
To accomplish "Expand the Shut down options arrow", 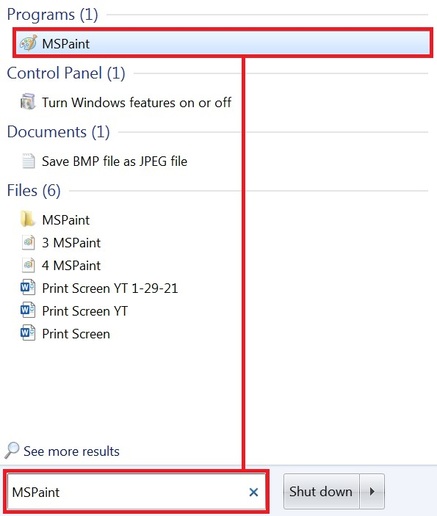I will [372, 491].
